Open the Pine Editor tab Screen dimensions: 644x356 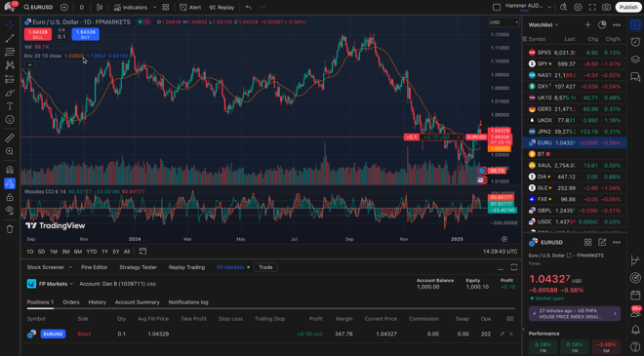(x=94, y=267)
